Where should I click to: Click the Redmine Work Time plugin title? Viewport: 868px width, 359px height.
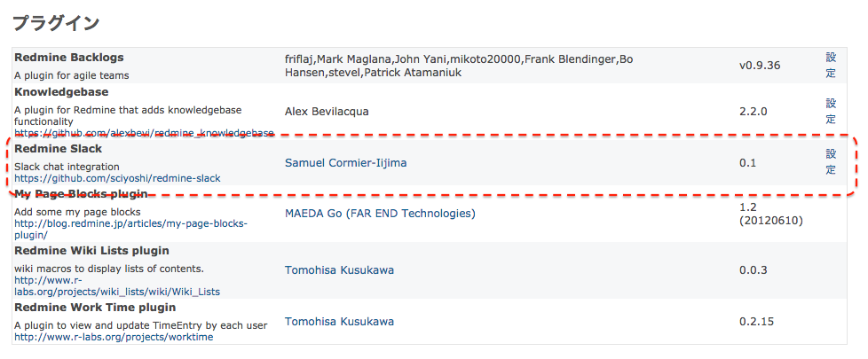(x=95, y=307)
